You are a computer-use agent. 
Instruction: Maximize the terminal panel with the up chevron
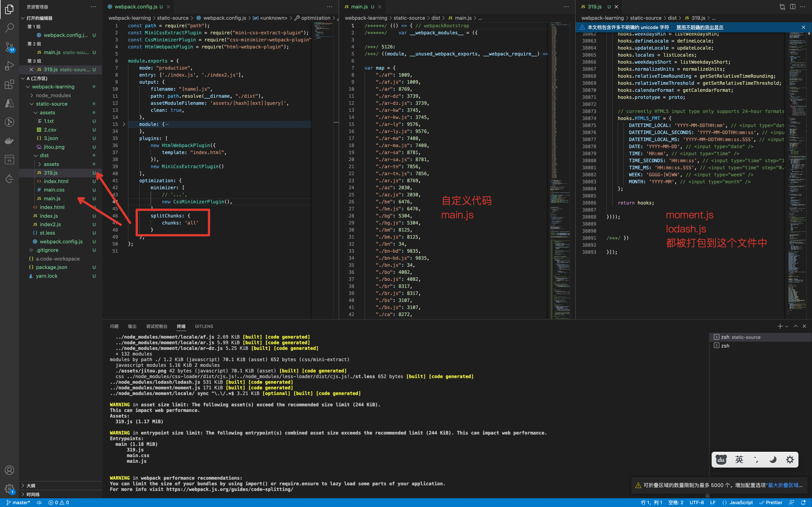click(796, 326)
